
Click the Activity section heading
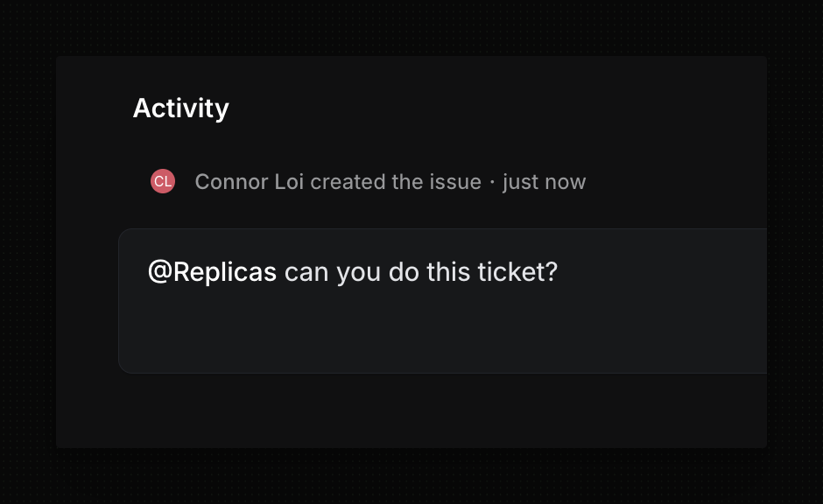[x=180, y=108]
